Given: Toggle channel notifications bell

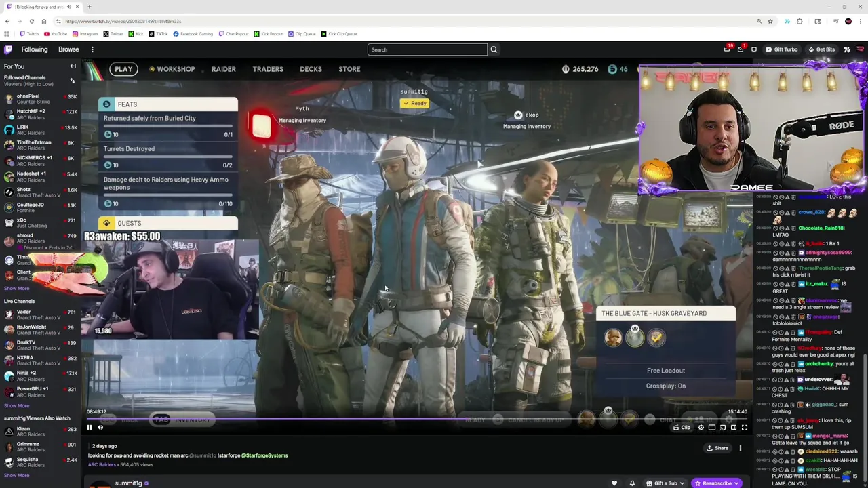Looking at the screenshot, I should 632,483.
